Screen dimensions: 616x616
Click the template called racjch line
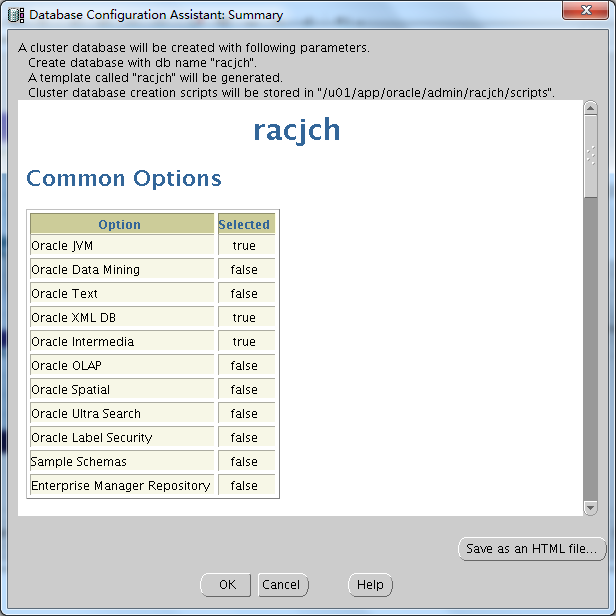155,78
